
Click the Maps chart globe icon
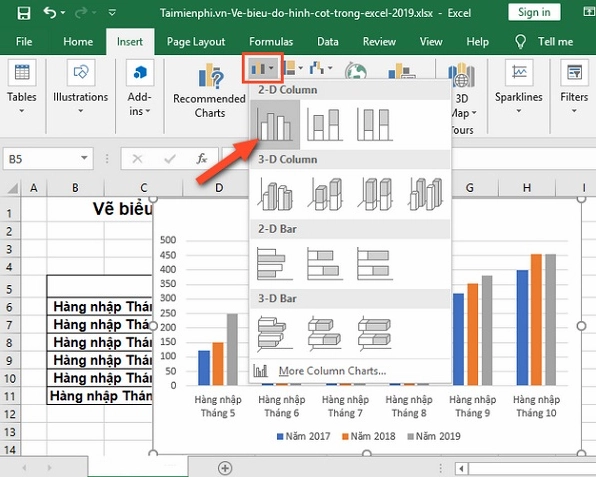point(356,71)
